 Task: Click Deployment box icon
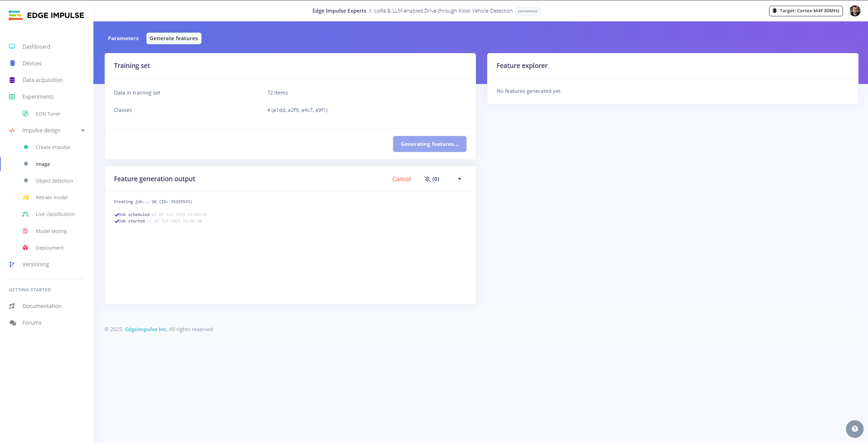(25, 248)
